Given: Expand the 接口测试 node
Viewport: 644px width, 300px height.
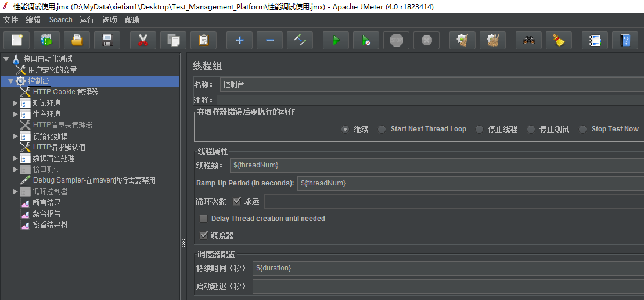Looking at the screenshot, I should coord(16,169).
